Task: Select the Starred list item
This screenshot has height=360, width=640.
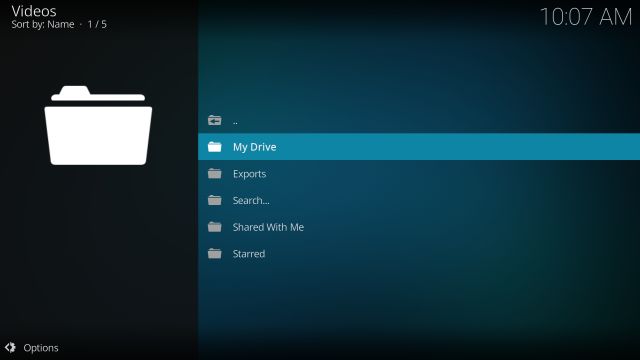Action: tap(249, 254)
